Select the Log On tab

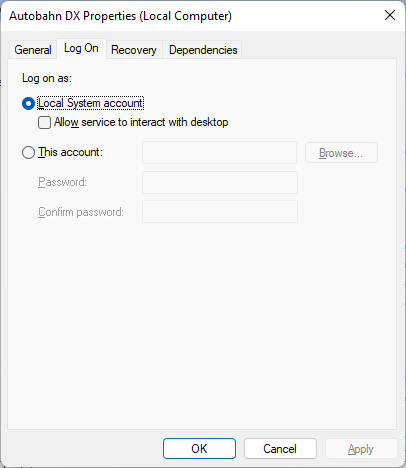[81, 49]
